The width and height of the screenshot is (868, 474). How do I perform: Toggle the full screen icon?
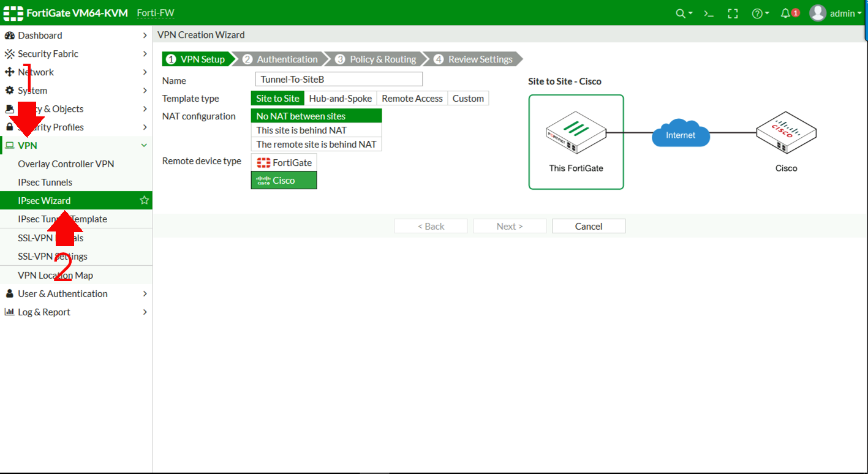point(733,13)
